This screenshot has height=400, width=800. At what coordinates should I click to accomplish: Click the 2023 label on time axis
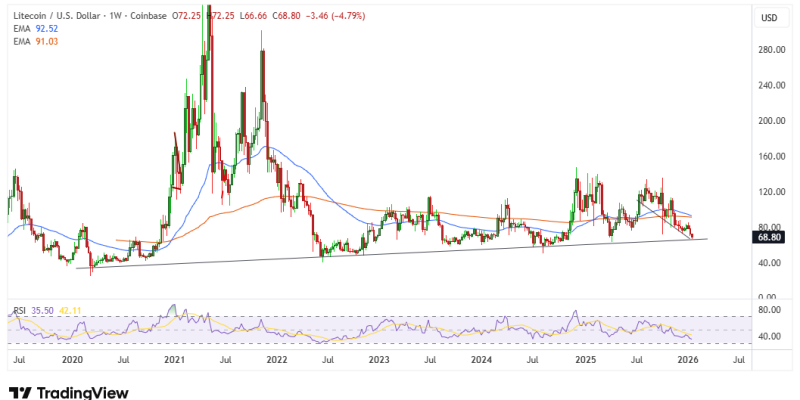coord(379,357)
